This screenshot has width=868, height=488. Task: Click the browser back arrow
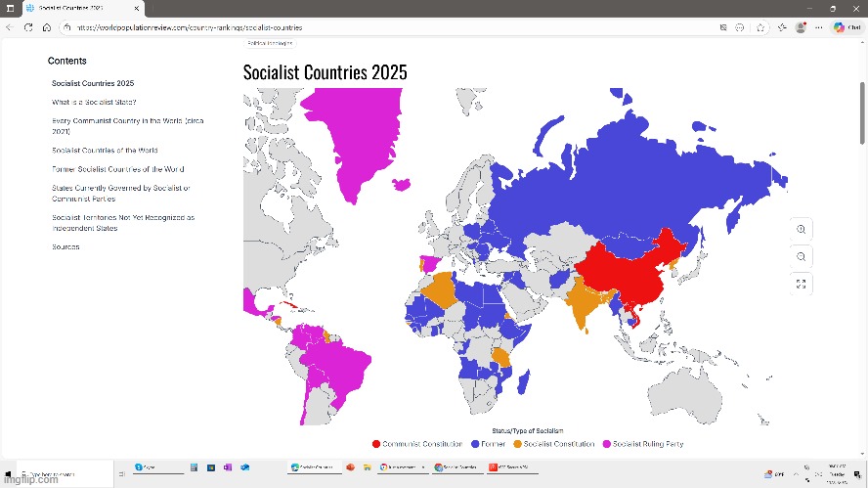point(10,27)
